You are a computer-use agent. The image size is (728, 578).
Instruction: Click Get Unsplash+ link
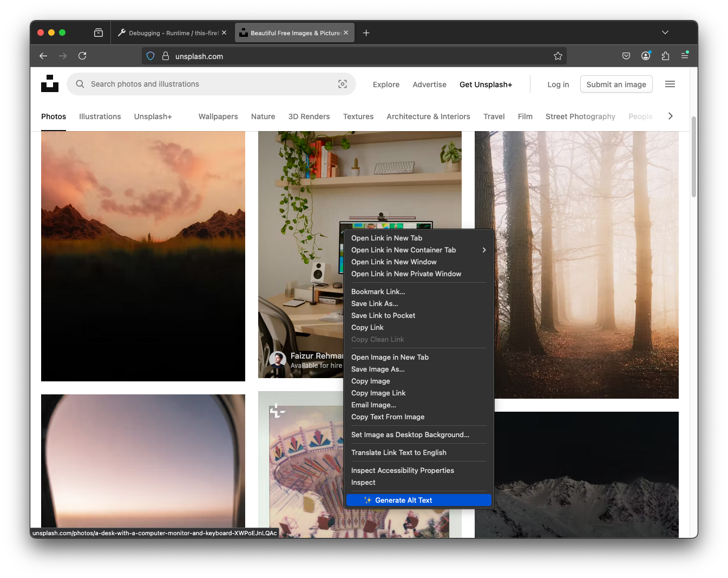[486, 85]
